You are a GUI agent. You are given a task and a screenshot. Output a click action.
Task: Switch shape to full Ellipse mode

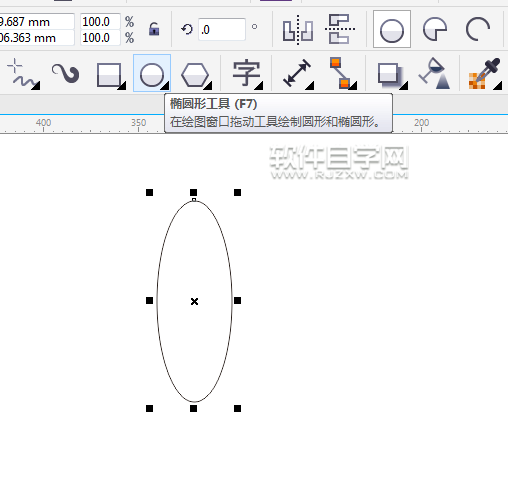(392, 29)
